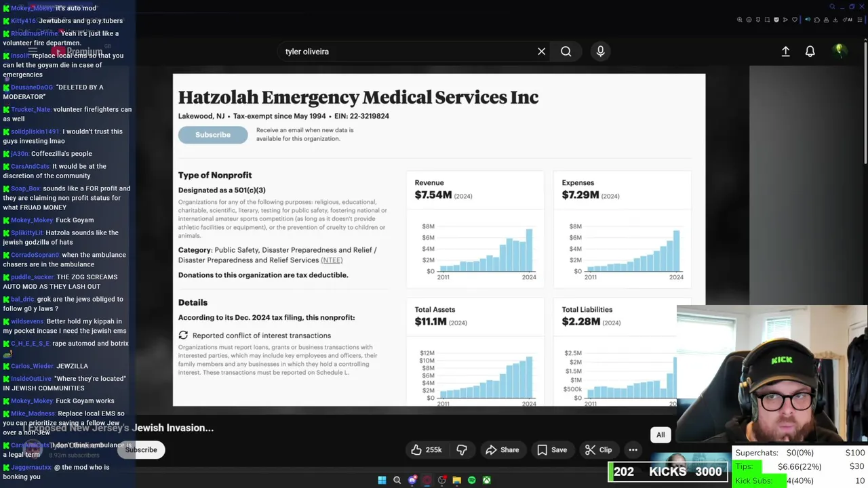Open File Explorer from the taskbar
Image resolution: width=868 pixels, height=488 pixels.
457,480
